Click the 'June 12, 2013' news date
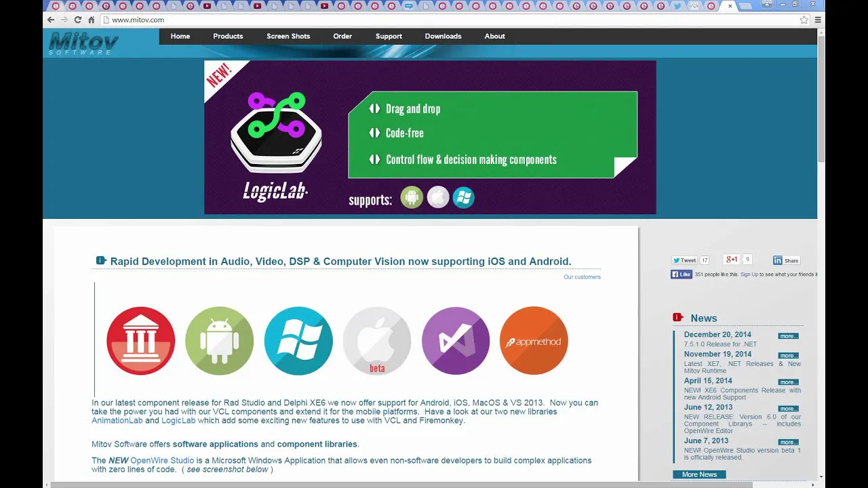Image resolution: width=868 pixels, height=488 pixels. [x=707, y=407]
